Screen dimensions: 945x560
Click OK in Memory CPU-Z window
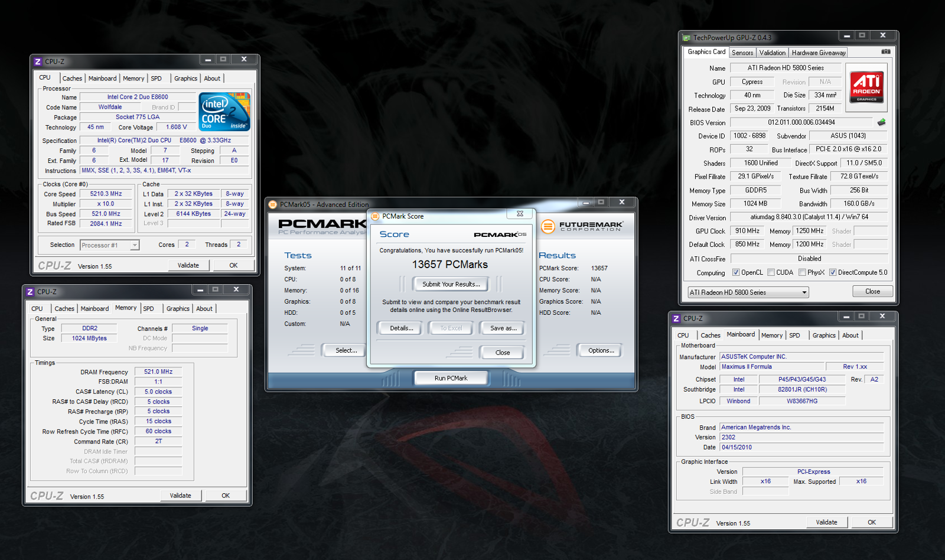(x=226, y=496)
